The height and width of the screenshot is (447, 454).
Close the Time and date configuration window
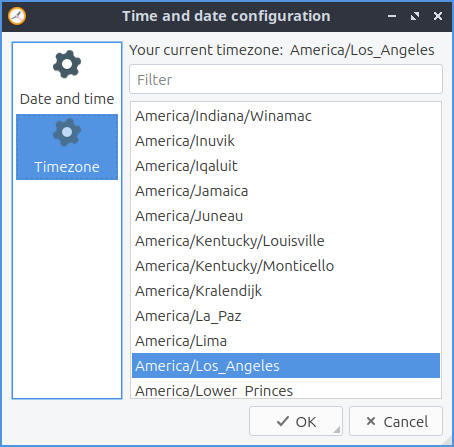tap(438, 16)
